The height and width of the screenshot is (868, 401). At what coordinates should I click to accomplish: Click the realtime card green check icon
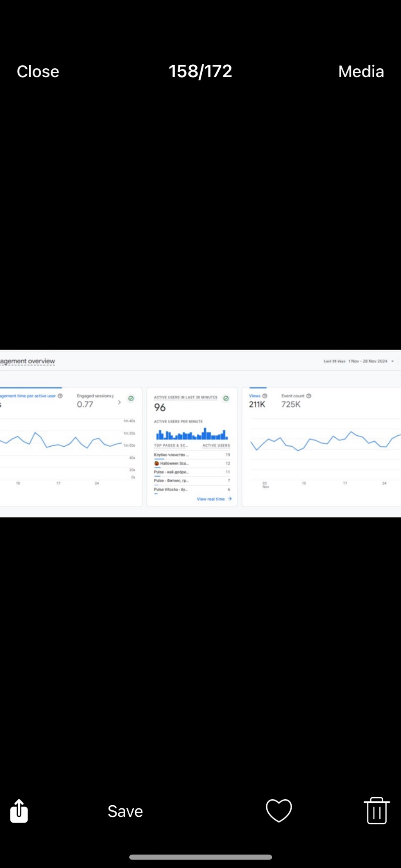click(226, 398)
